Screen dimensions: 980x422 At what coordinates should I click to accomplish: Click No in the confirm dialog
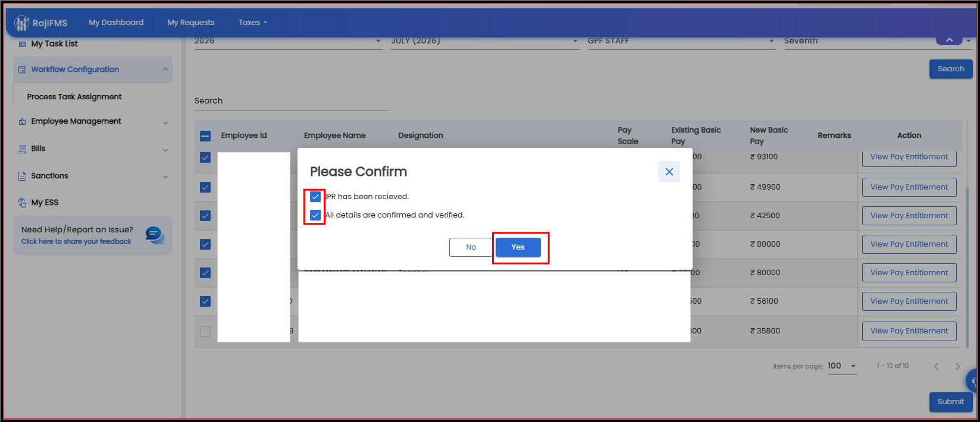pyautogui.click(x=471, y=247)
